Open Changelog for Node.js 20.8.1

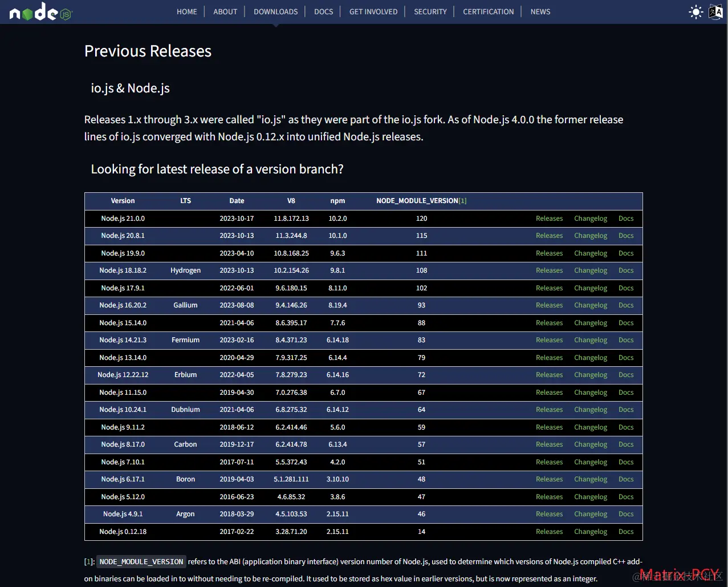pos(591,236)
